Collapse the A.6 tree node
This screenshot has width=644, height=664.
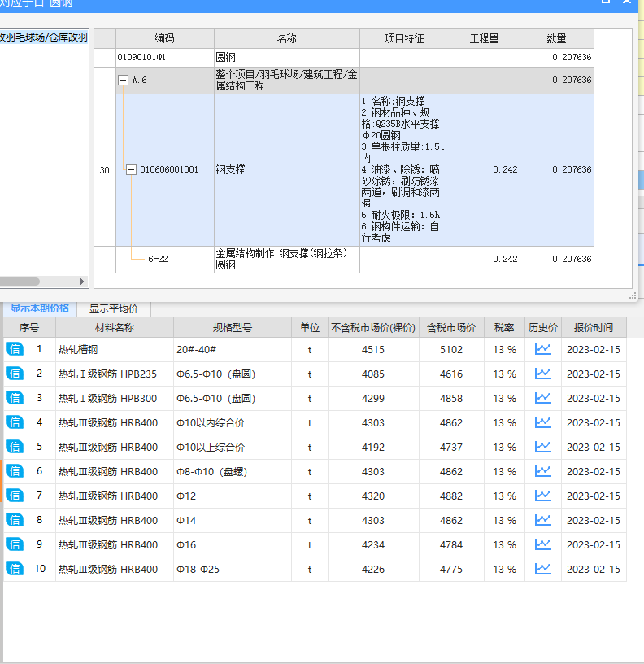123,80
